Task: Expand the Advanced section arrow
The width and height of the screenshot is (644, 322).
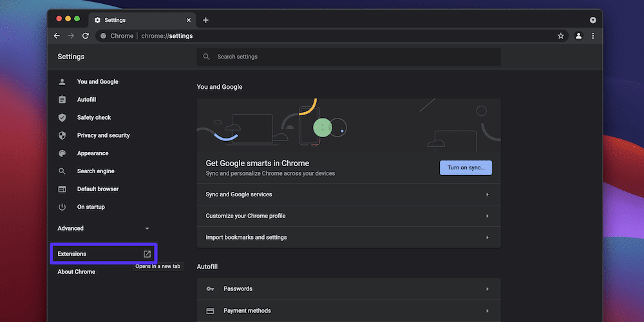Action: (x=147, y=229)
